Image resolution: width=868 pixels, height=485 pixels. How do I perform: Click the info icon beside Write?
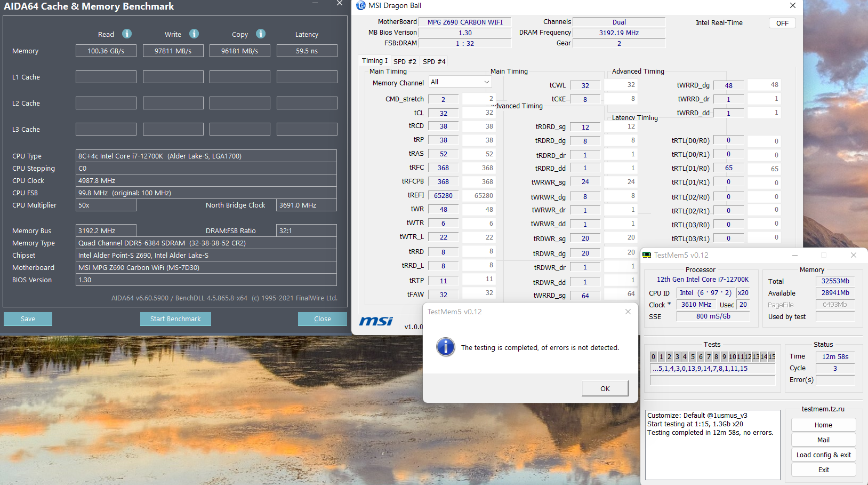(194, 34)
